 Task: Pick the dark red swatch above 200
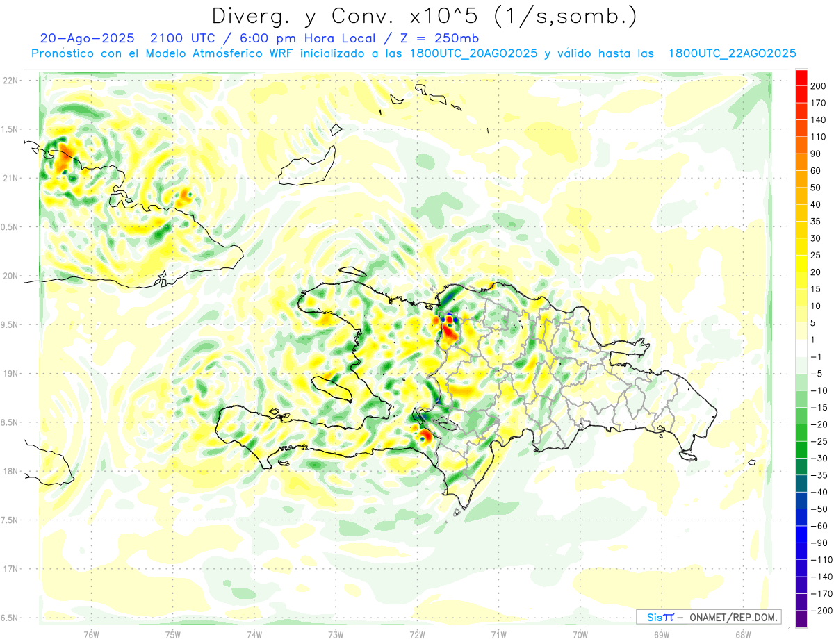[x=801, y=76]
